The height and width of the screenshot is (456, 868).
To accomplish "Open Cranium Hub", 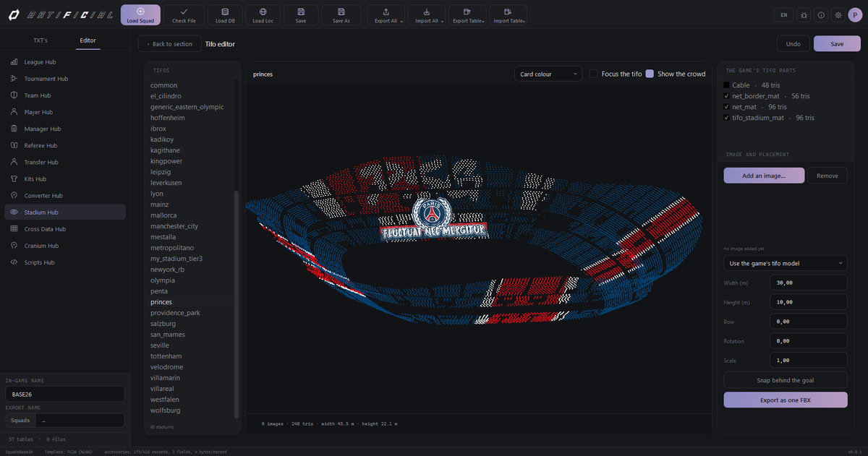I will click(65, 246).
